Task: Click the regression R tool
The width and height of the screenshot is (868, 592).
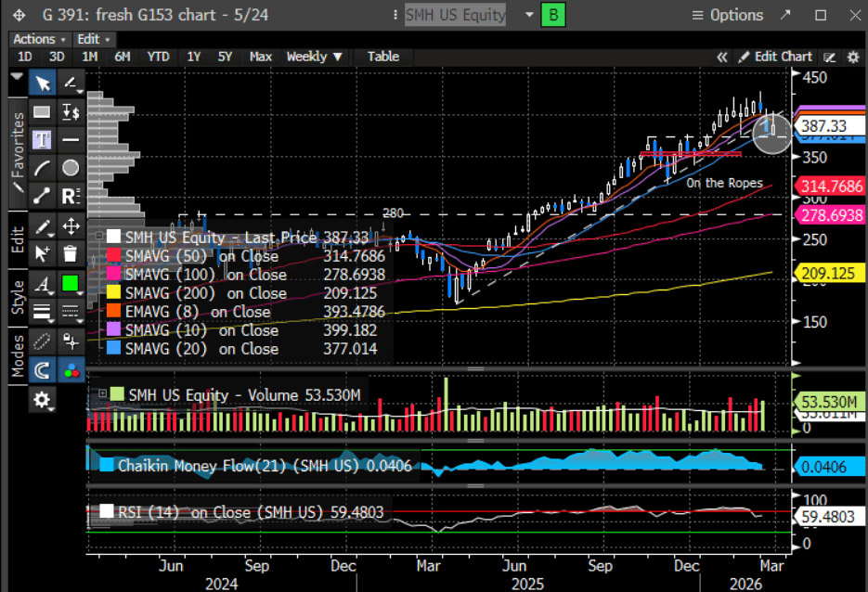Action: [71, 195]
